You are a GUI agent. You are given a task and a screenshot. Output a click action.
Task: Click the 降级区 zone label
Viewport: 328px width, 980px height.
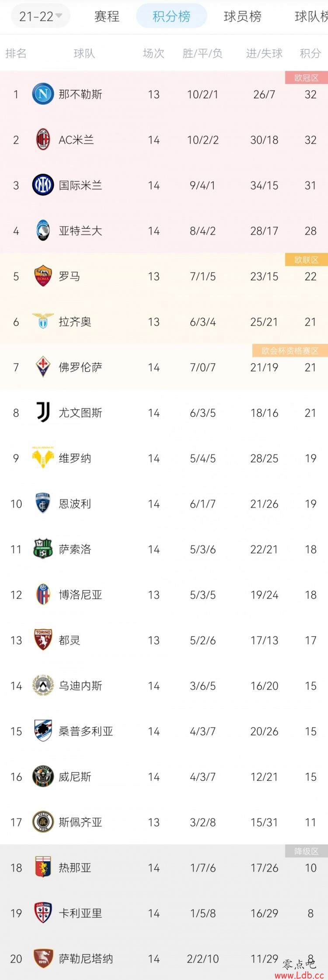coord(307,851)
